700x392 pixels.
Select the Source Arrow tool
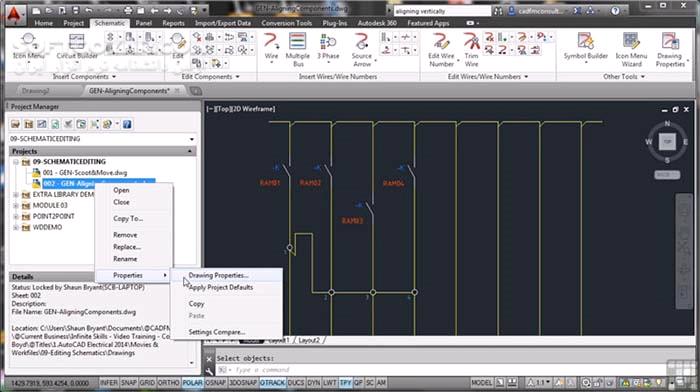coord(362,50)
